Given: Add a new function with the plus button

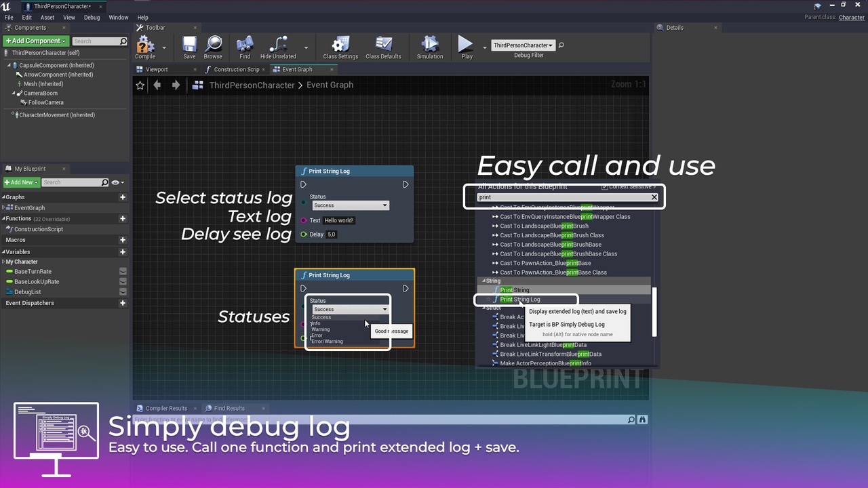Looking at the screenshot, I should [123, 219].
